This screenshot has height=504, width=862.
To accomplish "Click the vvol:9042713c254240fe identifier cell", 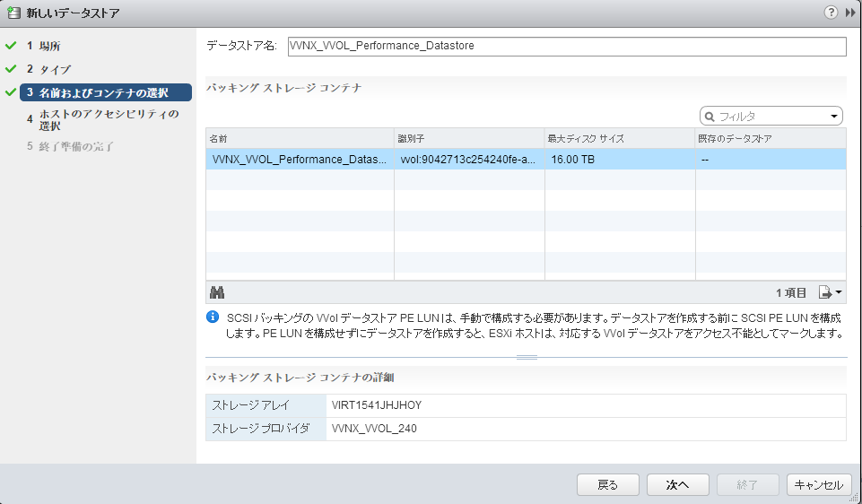I will [469, 160].
